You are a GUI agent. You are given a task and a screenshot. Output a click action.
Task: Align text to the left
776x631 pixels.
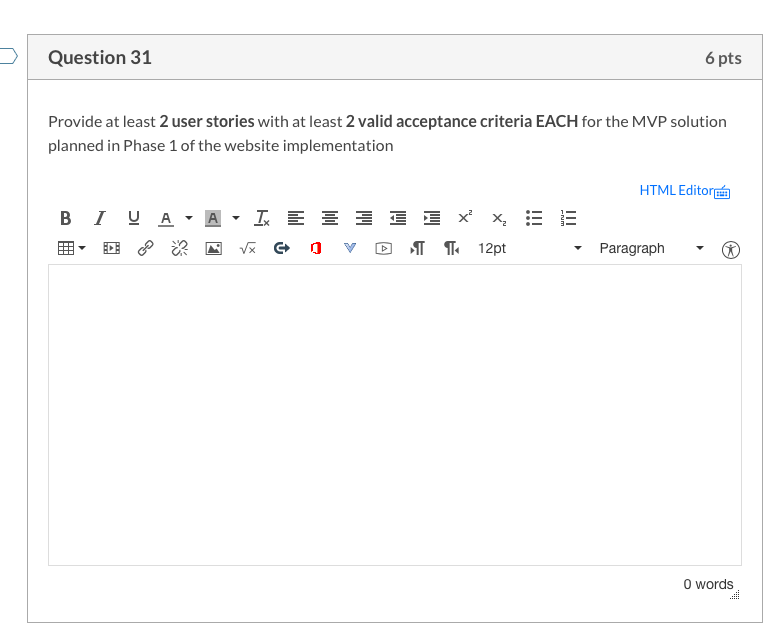tap(296, 218)
